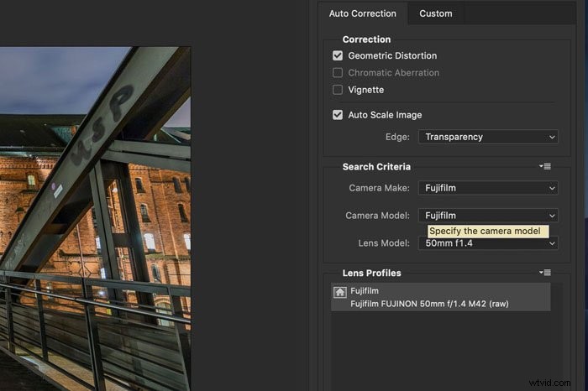
Task: Switch to the Auto Correction tab
Action: [x=362, y=13]
